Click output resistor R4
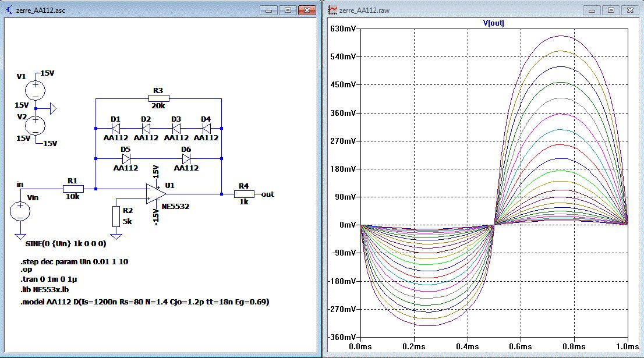The width and height of the screenshot is (644, 358). point(243,194)
